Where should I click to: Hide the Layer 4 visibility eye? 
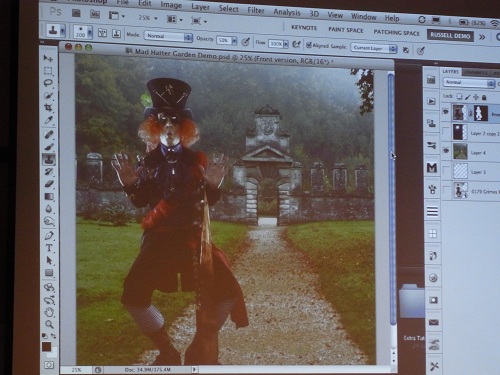coord(446,151)
